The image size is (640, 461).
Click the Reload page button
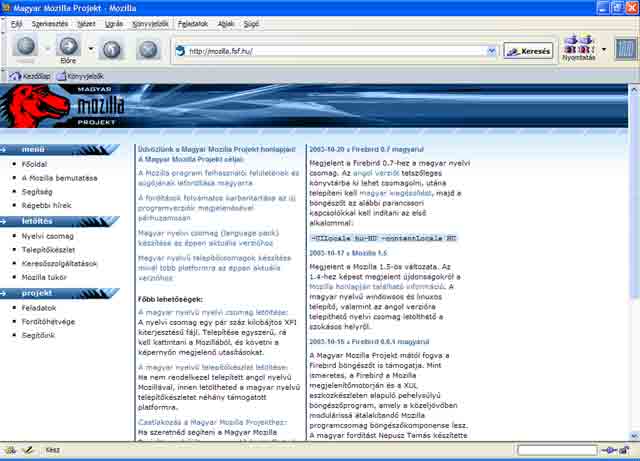(111, 49)
